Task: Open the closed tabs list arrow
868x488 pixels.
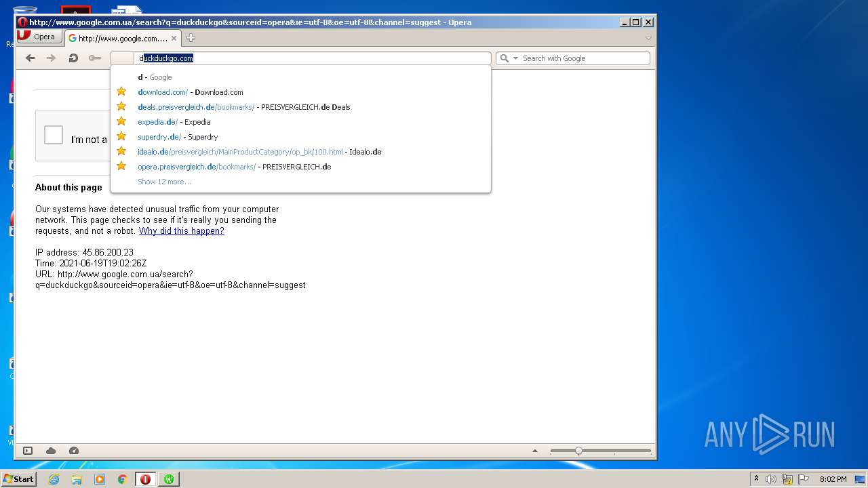Action: pos(648,38)
